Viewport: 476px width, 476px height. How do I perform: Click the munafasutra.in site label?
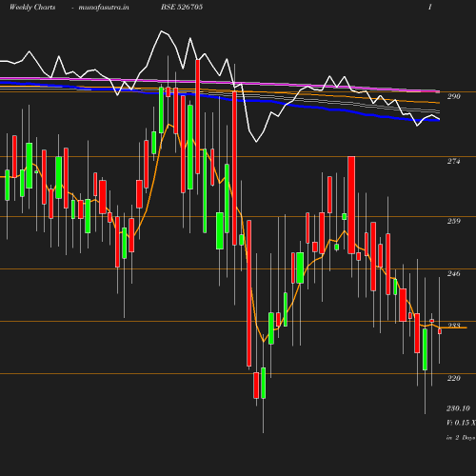[104, 8]
